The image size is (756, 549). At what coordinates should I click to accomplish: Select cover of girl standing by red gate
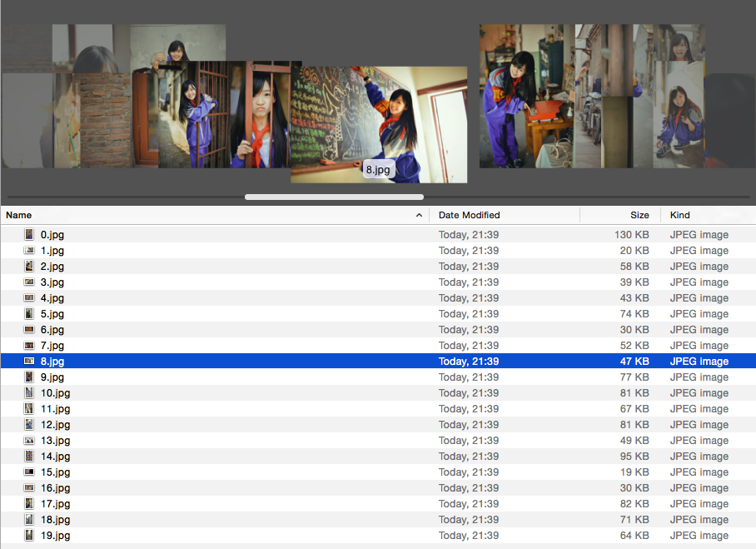(194, 114)
